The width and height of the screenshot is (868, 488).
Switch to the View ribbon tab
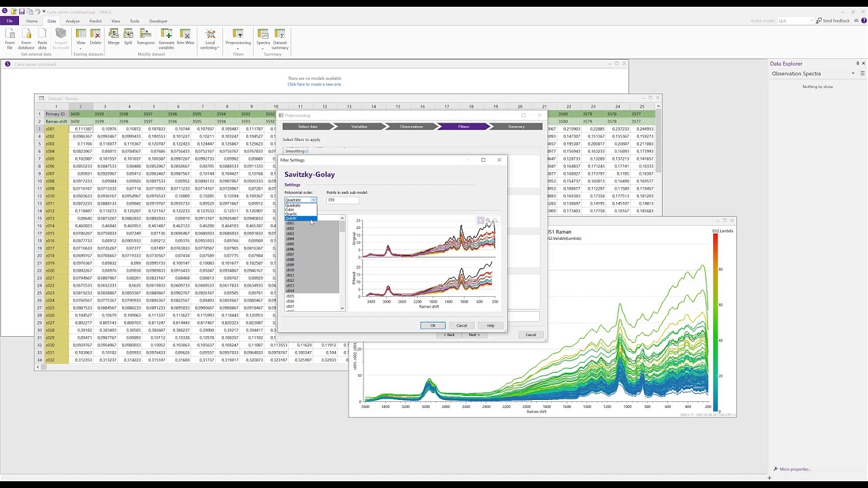coord(116,21)
